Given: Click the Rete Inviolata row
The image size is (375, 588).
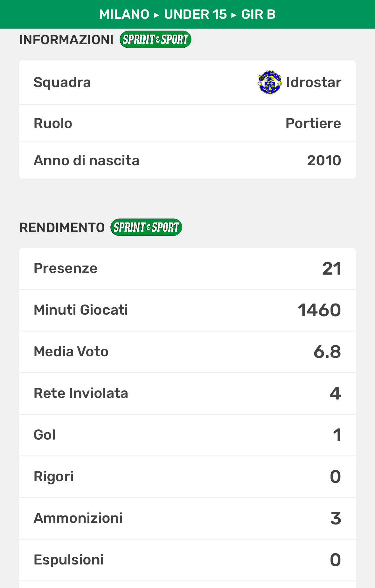Looking at the screenshot, I should (x=187, y=393).
